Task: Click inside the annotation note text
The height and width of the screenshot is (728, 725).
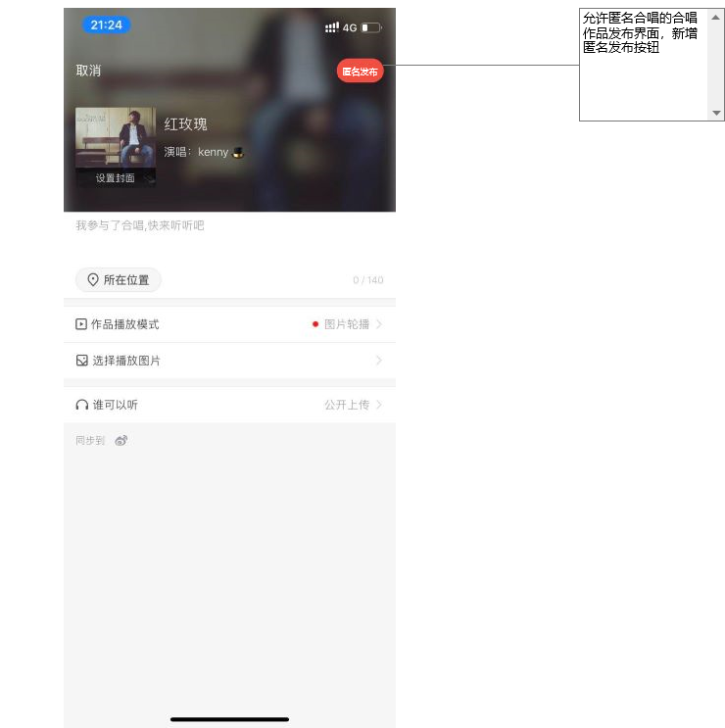Action: [640, 32]
